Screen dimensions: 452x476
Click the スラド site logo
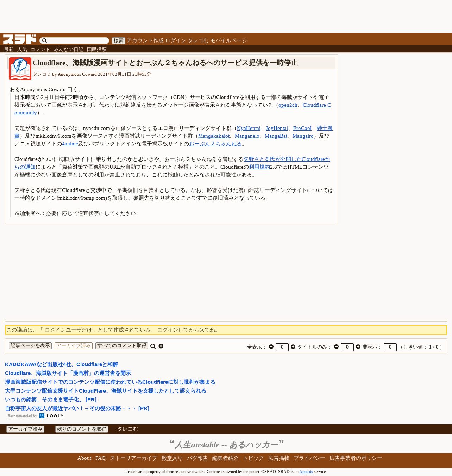[20, 39]
